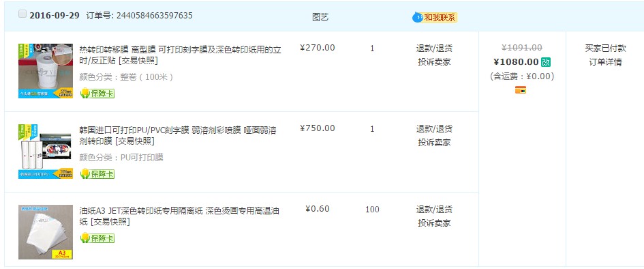Click 保障卡 badge under 油纸A3 item
This screenshot has height=269, width=644.
97,238
